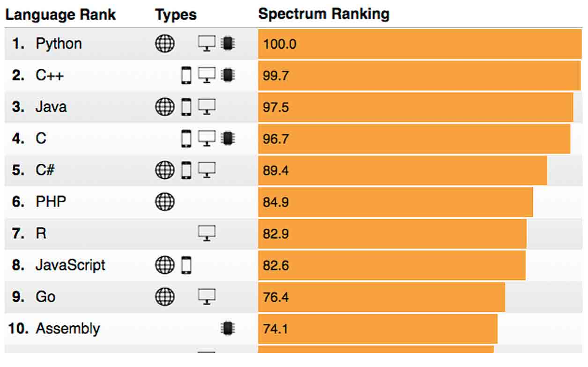
Task: Click the desktop monitor icon in R row
Action: [x=206, y=233]
